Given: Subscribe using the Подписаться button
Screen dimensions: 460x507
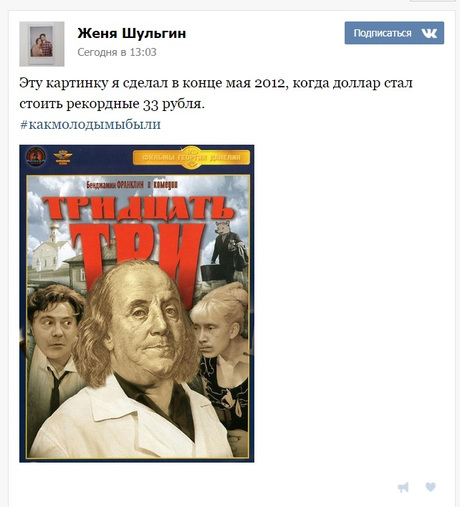Looking at the screenshot, I should click(x=394, y=33).
